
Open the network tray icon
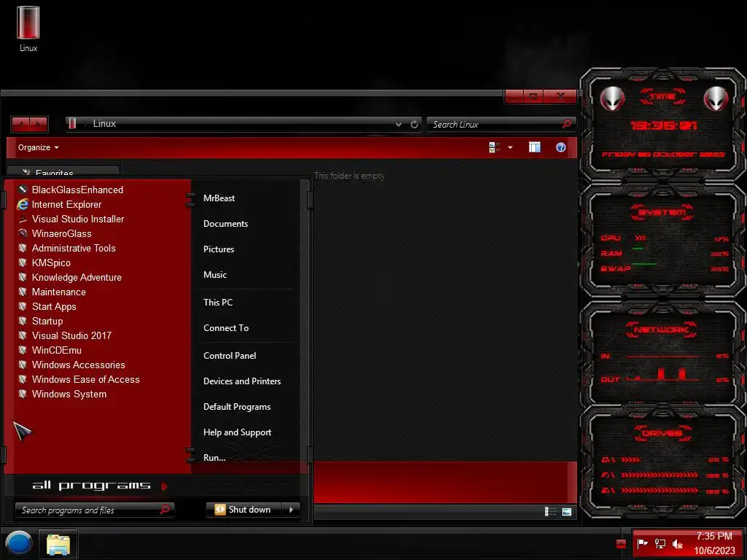coord(659,543)
